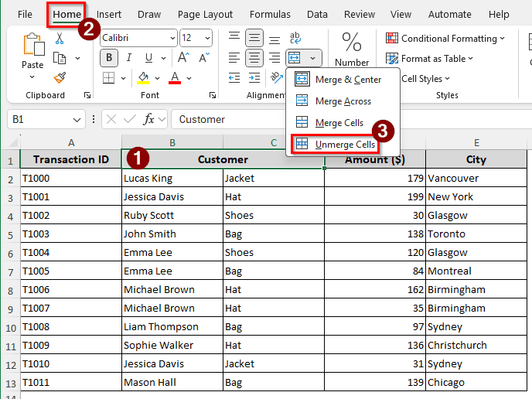Select row 5 header
Screen dimensions: 532x399
[x=10, y=234]
